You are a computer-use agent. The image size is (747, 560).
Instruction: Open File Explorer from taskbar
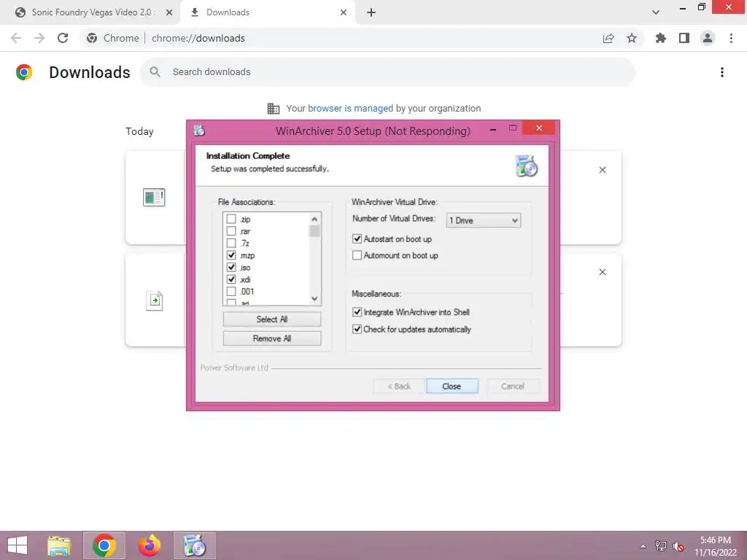(59, 545)
